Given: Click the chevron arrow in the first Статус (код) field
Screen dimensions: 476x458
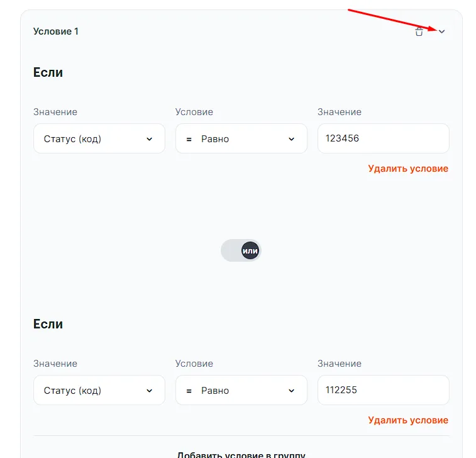Looking at the screenshot, I should (149, 139).
